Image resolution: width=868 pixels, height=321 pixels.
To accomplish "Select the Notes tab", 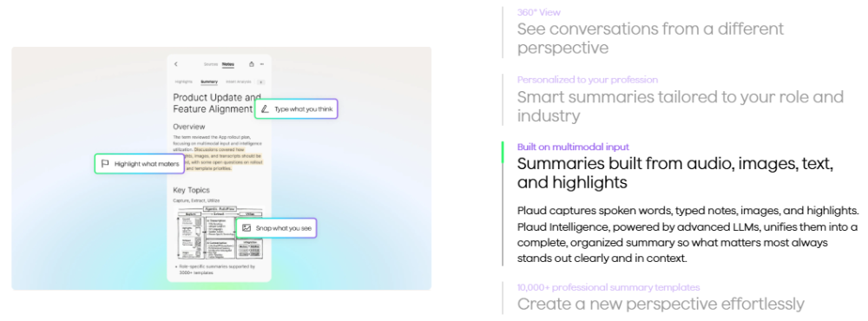I will [x=228, y=64].
